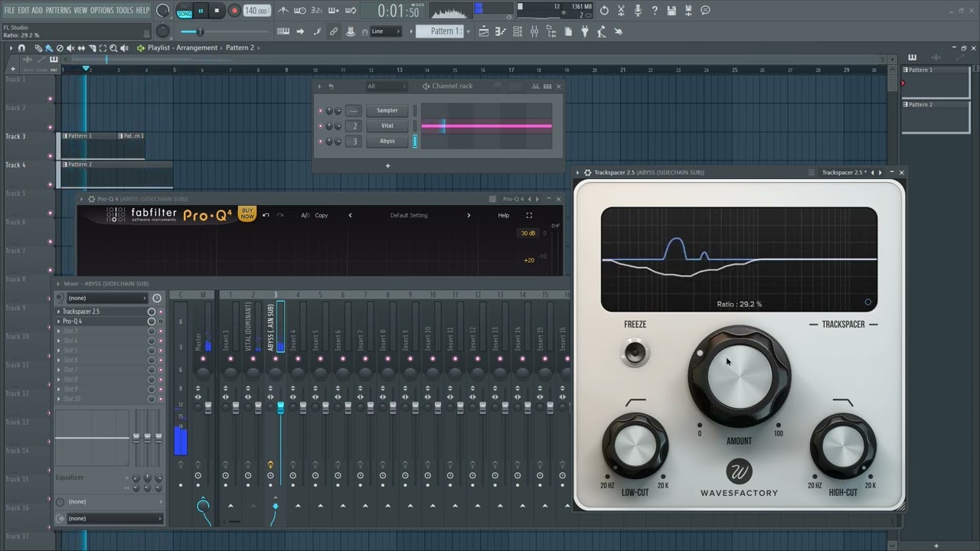Screen dimensions: 980x551
Task: Toggle the link chain icon in toolbar
Action: tap(334, 31)
